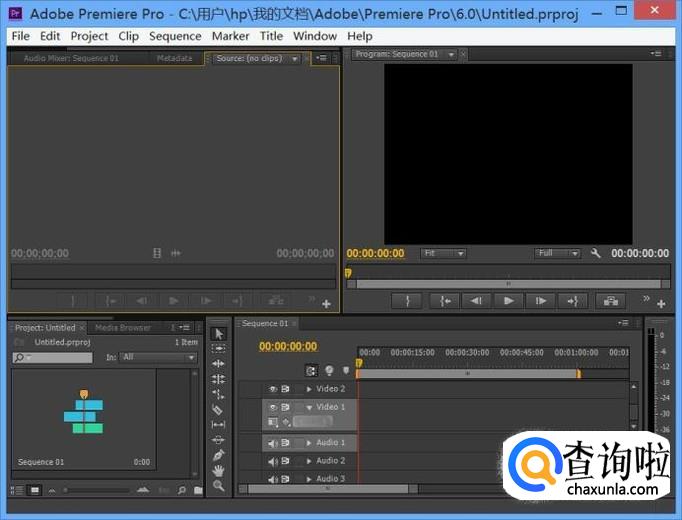
Task: Open the Full playback resolution dropdown
Action: point(556,254)
